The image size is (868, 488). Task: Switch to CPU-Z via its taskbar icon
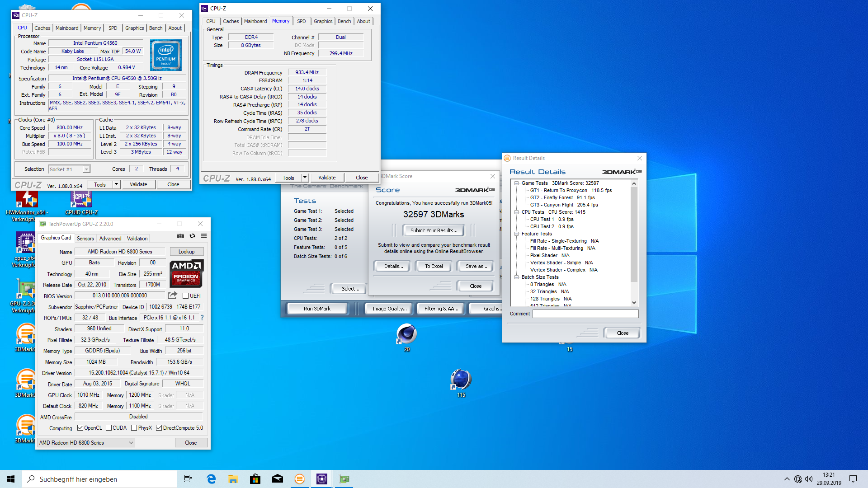click(x=322, y=479)
